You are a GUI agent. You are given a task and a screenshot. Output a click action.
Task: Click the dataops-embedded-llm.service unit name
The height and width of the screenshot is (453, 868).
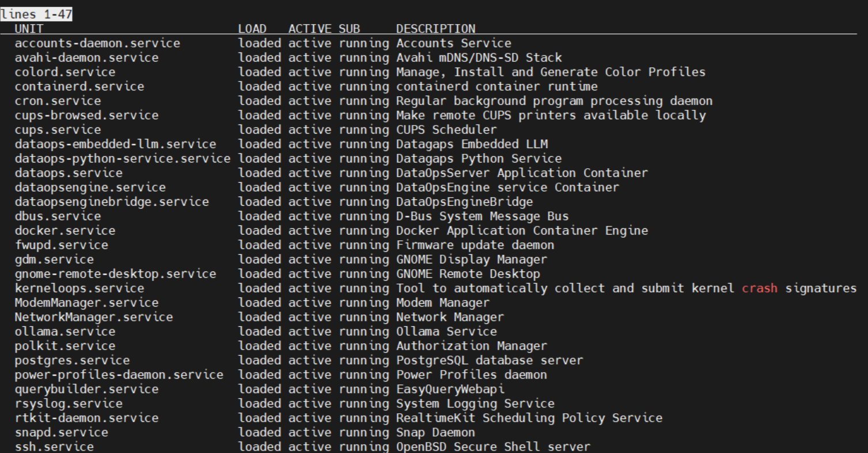[x=115, y=144]
